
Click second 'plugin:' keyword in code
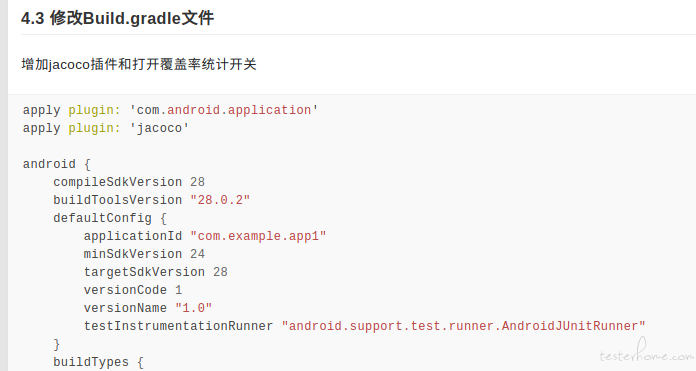pyautogui.click(x=95, y=128)
